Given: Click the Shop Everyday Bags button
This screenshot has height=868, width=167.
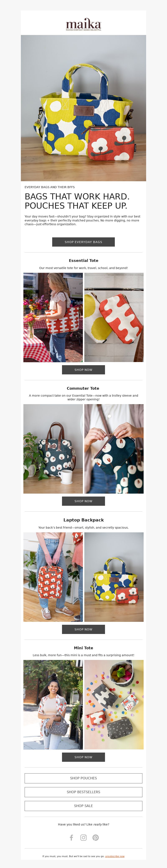Looking at the screenshot, I should click(83, 242).
